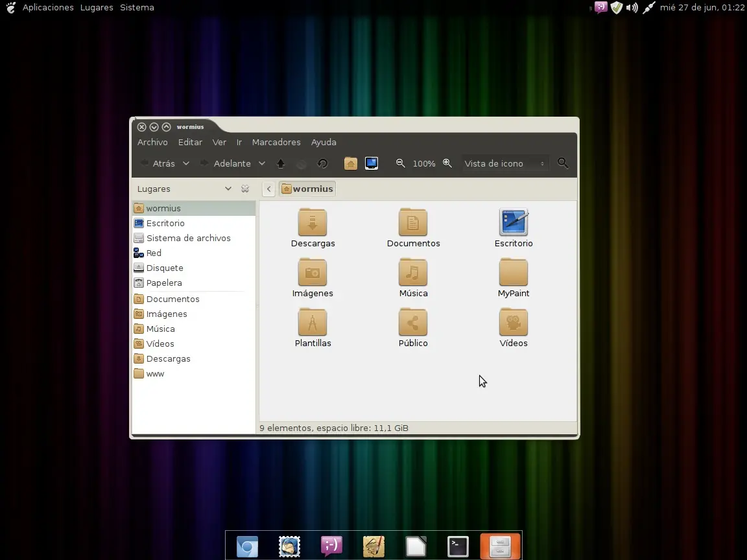Screen dimensions: 747x560
Task: Open home folder using toolbar home icon
Action: point(351,163)
